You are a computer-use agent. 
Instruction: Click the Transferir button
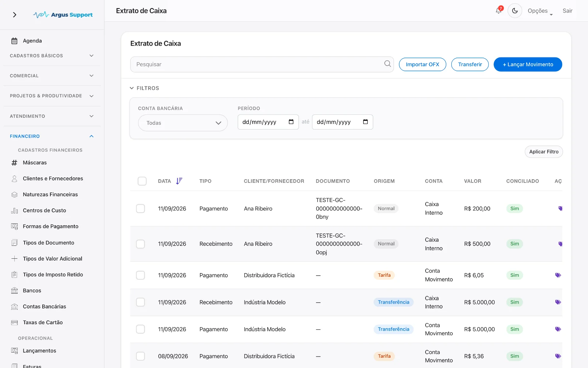470,64
